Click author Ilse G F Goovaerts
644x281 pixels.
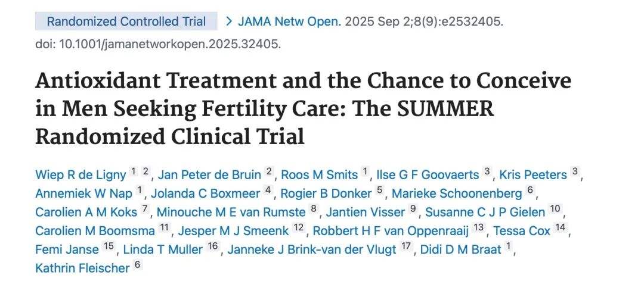click(x=428, y=175)
